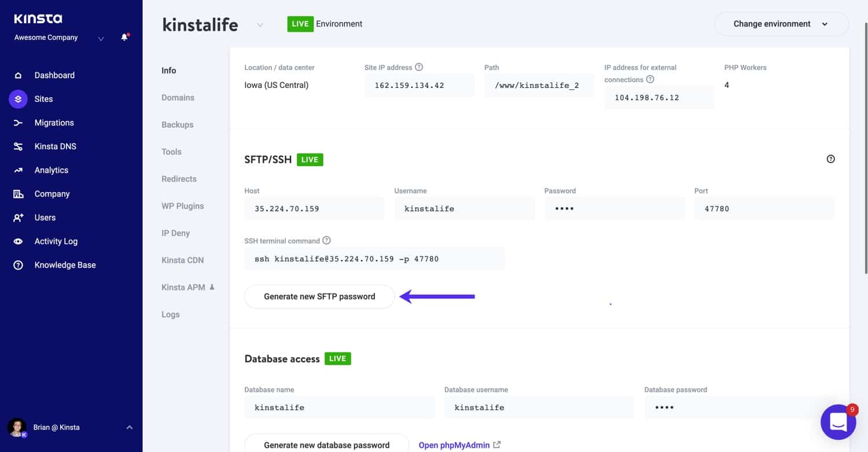
Task: Click the Iowa (US Central) location text
Action: (x=277, y=85)
